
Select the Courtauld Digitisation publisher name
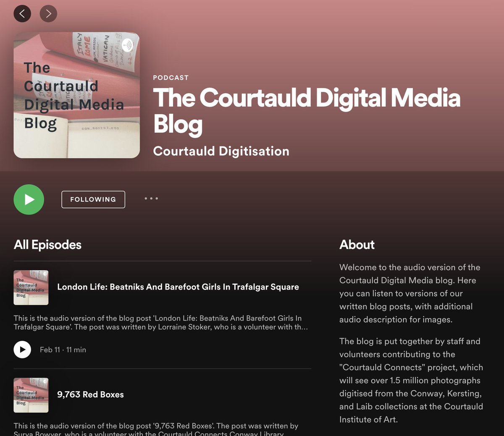coord(221,151)
